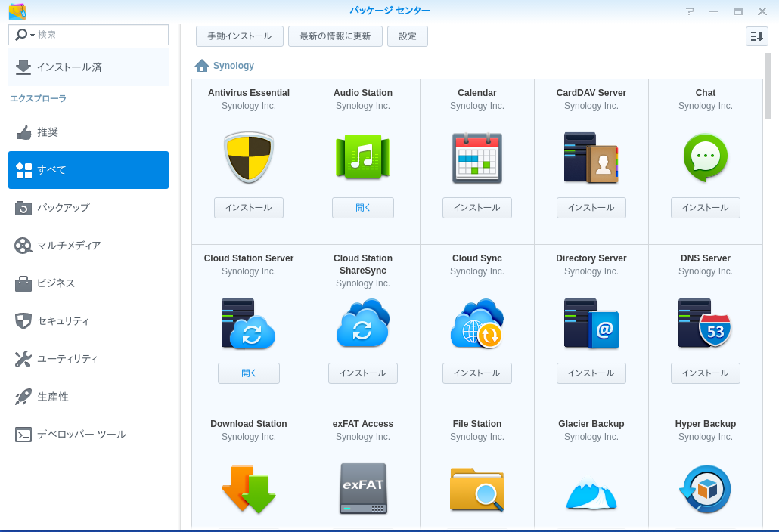Open the File Station folder icon

click(477, 489)
